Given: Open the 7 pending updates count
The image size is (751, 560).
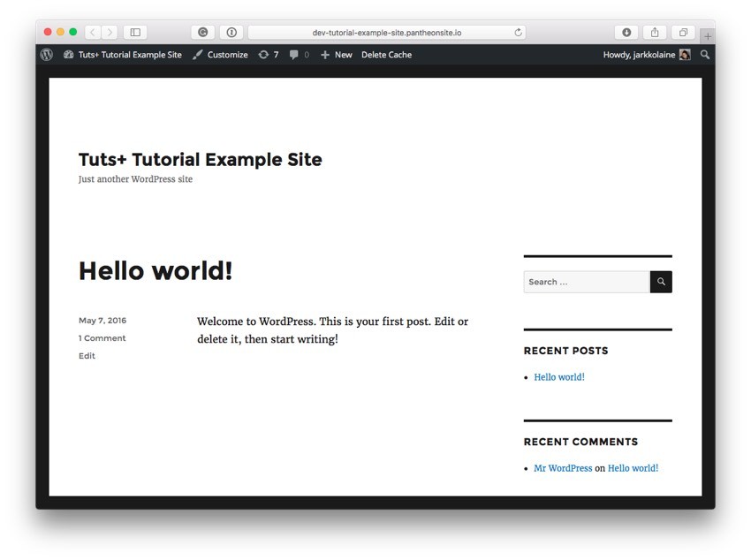Looking at the screenshot, I should [x=276, y=55].
